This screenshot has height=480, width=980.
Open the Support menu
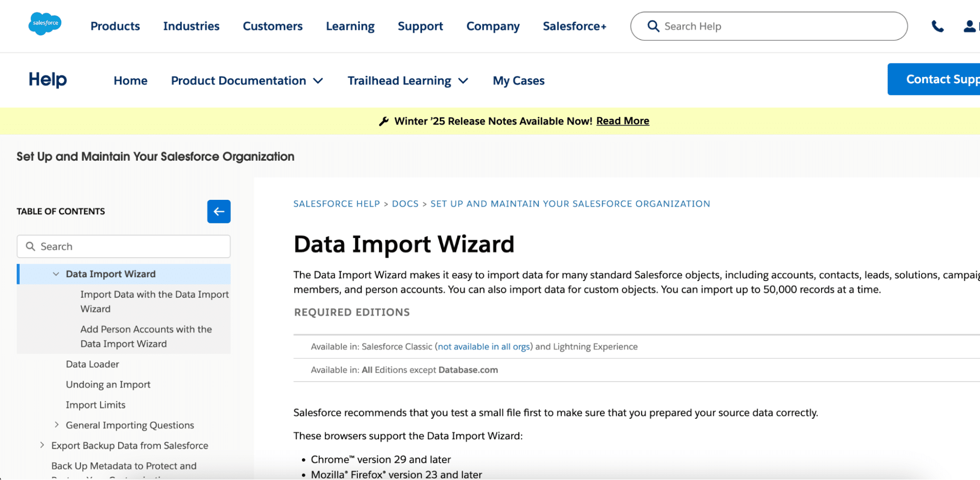[420, 26]
